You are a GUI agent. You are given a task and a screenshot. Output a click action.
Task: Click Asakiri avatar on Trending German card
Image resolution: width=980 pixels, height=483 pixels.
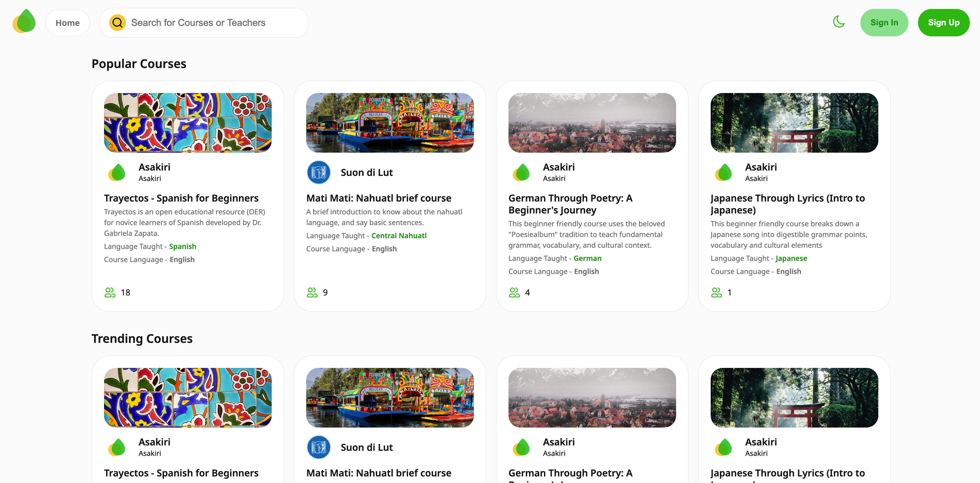click(521, 447)
